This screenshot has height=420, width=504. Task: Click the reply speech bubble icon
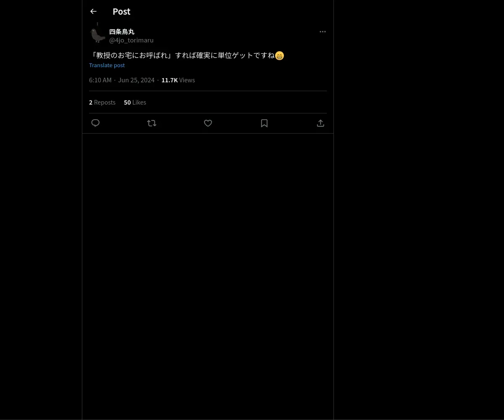pyautogui.click(x=95, y=123)
